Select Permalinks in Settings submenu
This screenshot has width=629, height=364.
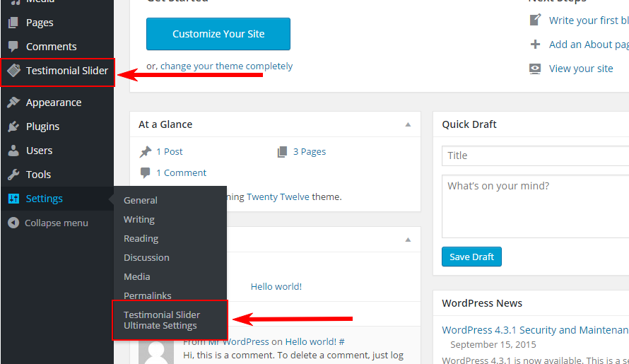pos(147,295)
